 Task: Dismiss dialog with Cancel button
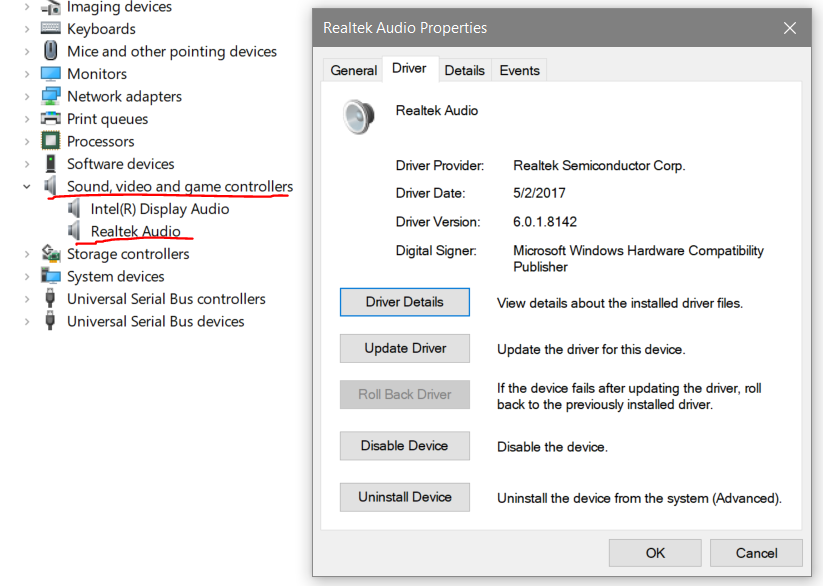(x=756, y=553)
